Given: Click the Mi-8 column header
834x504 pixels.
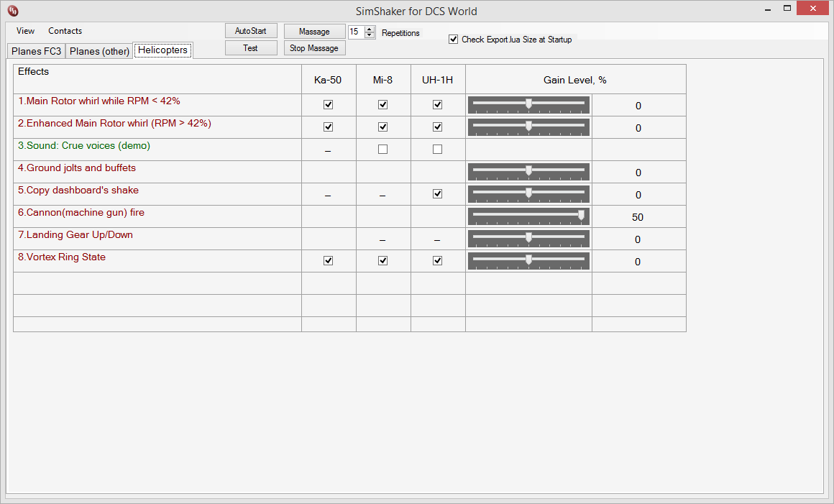Looking at the screenshot, I should point(382,81).
